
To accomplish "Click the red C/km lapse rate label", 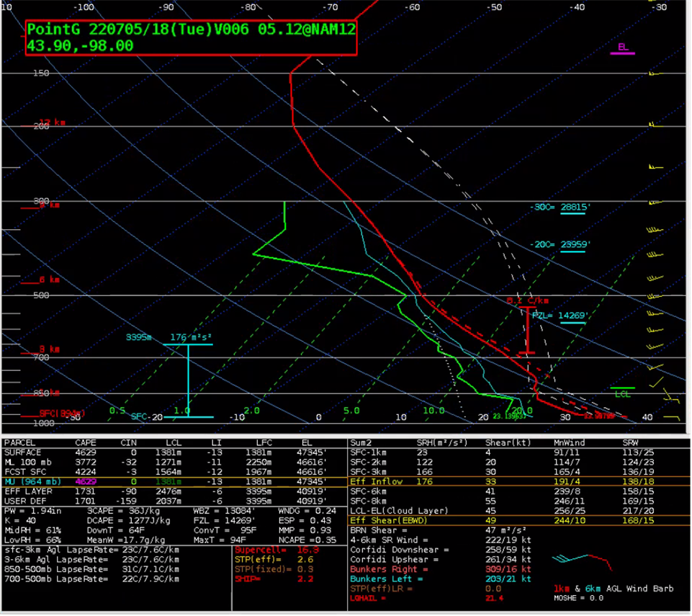I will (528, 300).
